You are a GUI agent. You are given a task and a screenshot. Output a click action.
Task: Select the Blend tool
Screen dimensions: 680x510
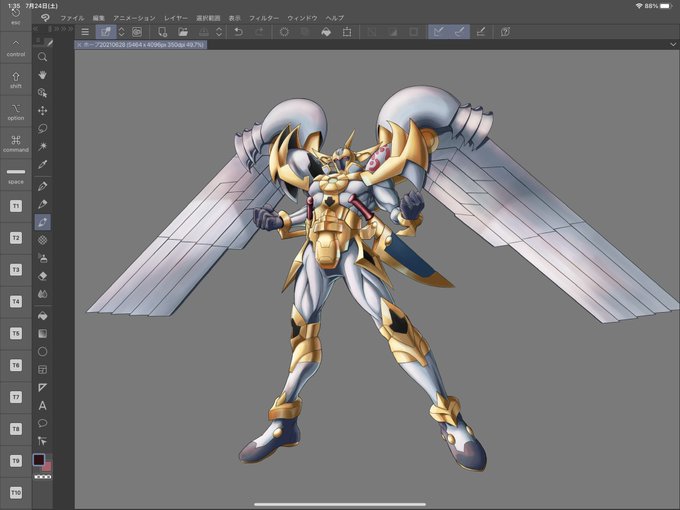42,294
